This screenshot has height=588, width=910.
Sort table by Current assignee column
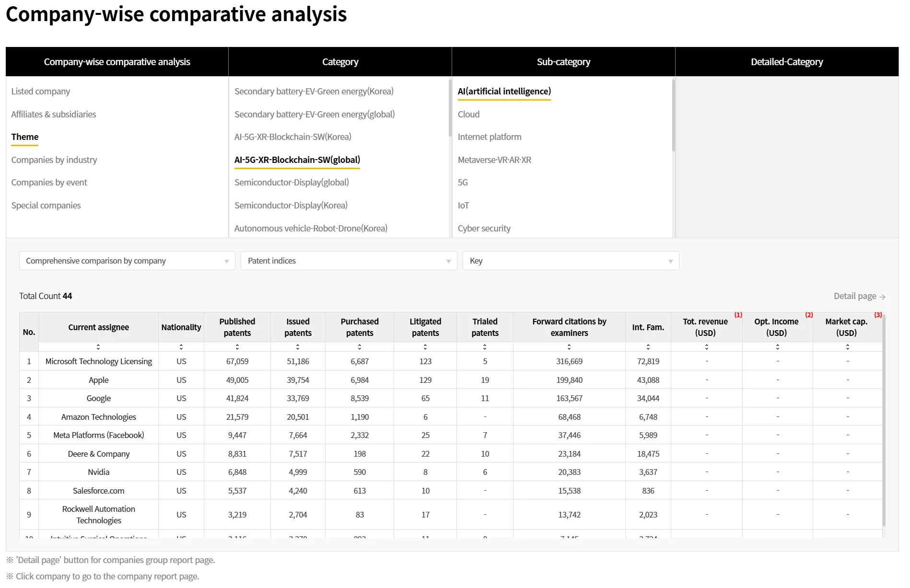click(x=98, y=347)
